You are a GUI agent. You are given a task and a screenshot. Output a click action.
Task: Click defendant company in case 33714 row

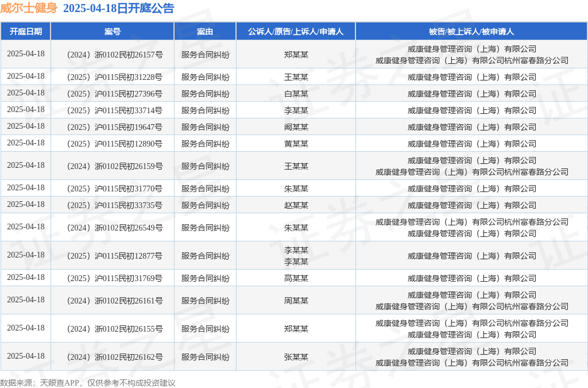472,111
